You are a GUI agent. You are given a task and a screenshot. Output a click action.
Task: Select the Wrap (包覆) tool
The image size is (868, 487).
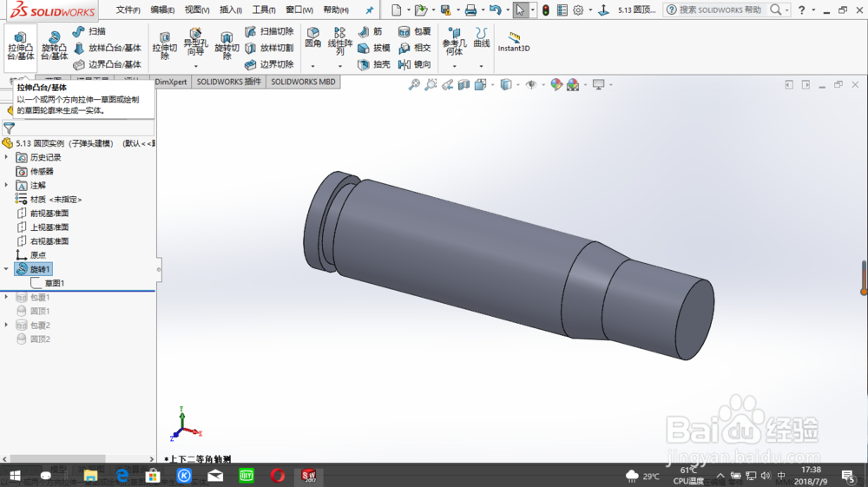point(415,31)
